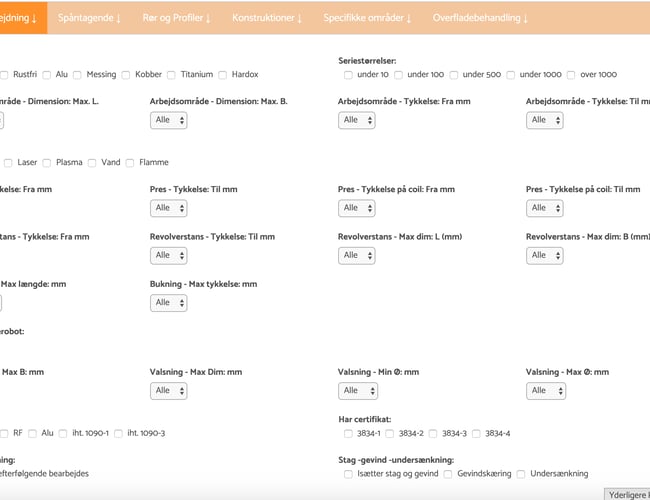
Task: Tick the 'over 1000' series size checkbox
Action: click(572, 75)
